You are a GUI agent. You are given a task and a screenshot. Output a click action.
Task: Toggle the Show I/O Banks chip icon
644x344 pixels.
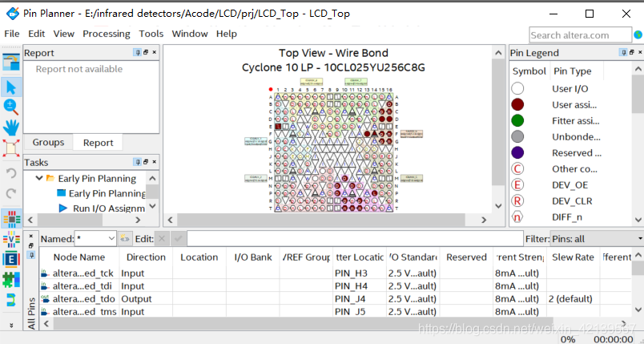click(11, 219)
